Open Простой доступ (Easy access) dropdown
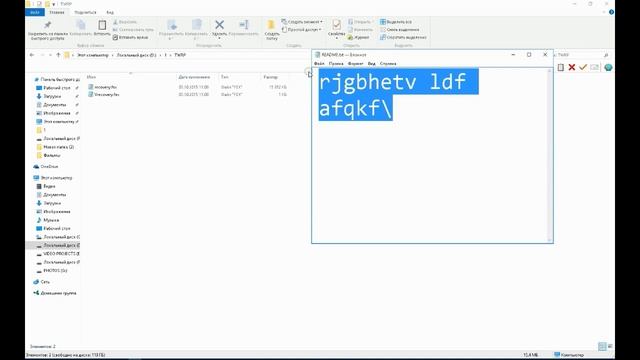Image resolution: width=640 pixels, height=360 pixels. pyautogui.click(x=301, y=29)
